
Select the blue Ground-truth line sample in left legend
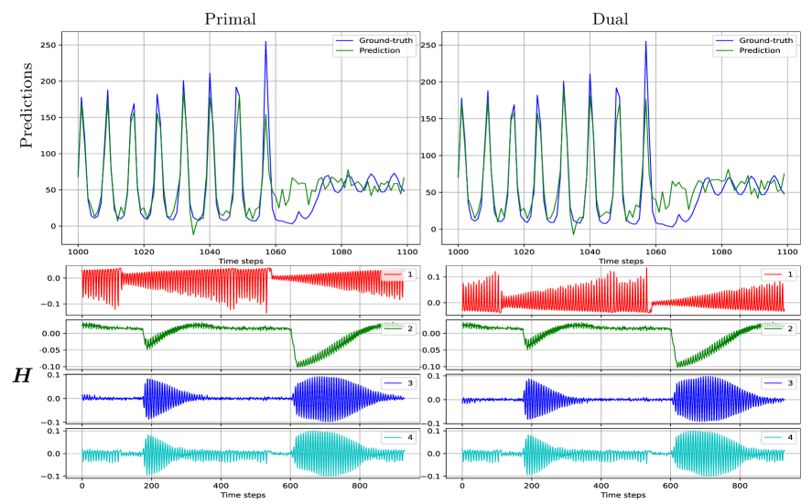[344, 40]
